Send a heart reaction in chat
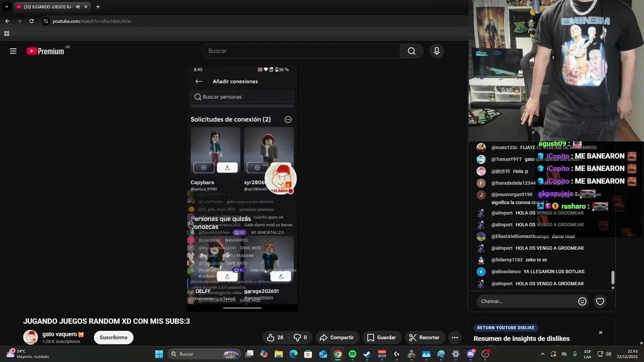 click(600, 301)
